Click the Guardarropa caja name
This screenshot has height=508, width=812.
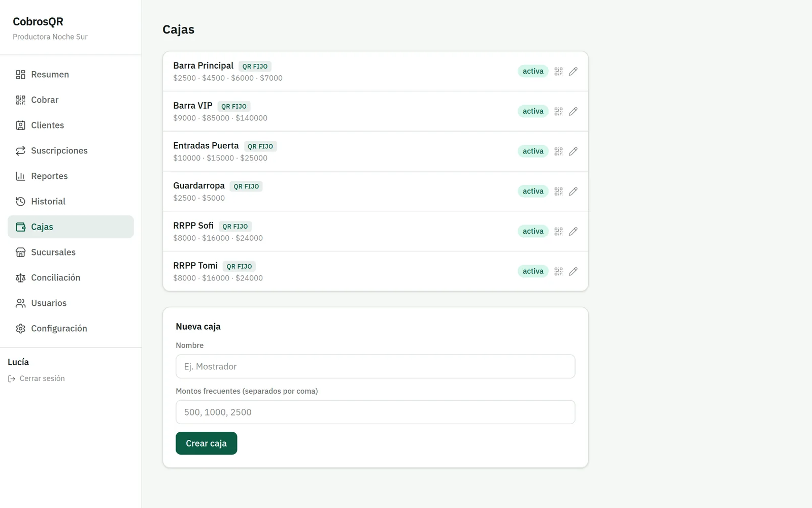pyautogui.click(x=199, y=186)
